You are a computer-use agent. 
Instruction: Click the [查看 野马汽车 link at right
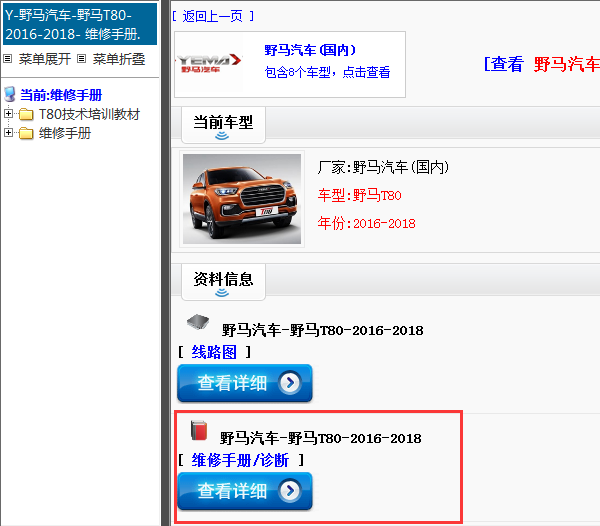541,64
